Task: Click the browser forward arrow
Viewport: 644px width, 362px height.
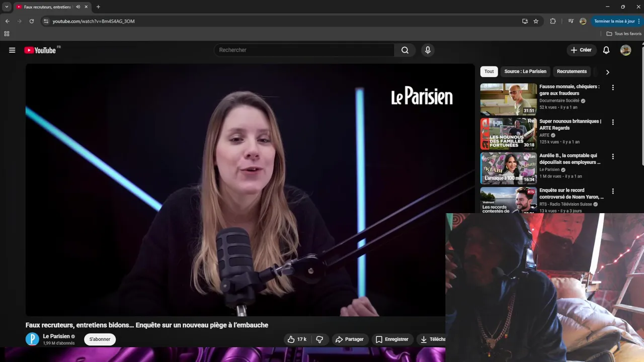Action: [19, 21]
